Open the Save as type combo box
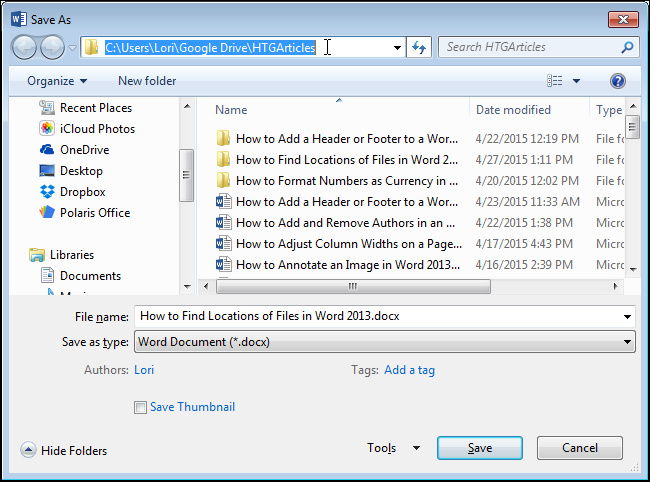This screenshot has height=482, width=650. tap(384, 342)
